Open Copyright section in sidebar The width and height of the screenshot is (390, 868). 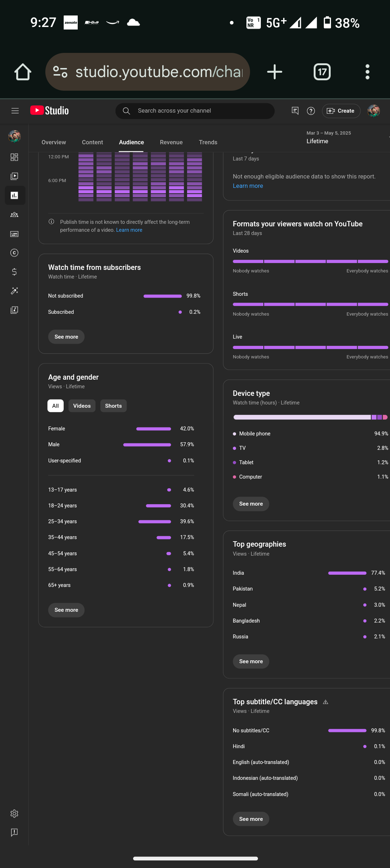(x=14, y=253)
